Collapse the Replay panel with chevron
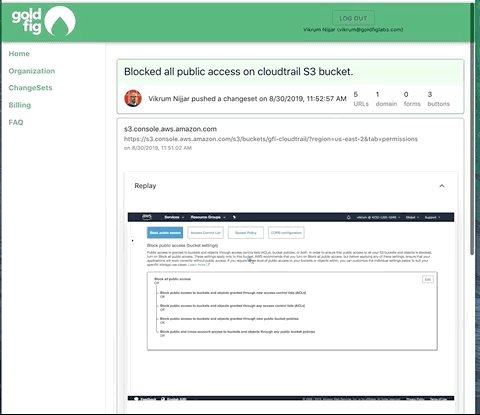This screenshot has width=480, height=415. pyautogui.click(x=442, y=186)
